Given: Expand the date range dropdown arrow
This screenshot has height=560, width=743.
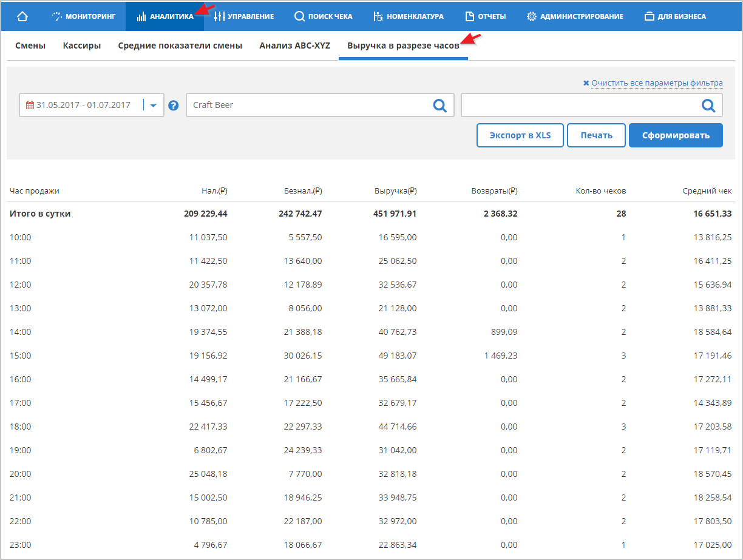Looking at the screenshot, I should point(153,106).
